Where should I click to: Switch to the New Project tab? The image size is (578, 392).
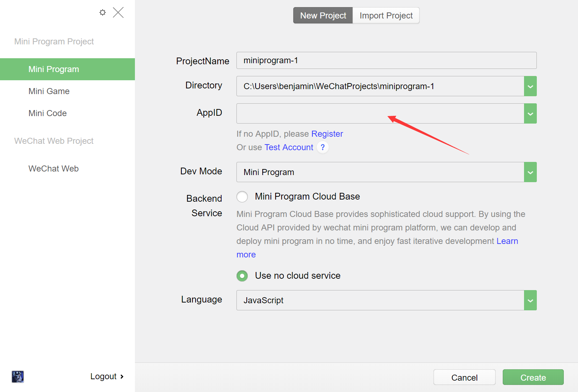[323, 16]
